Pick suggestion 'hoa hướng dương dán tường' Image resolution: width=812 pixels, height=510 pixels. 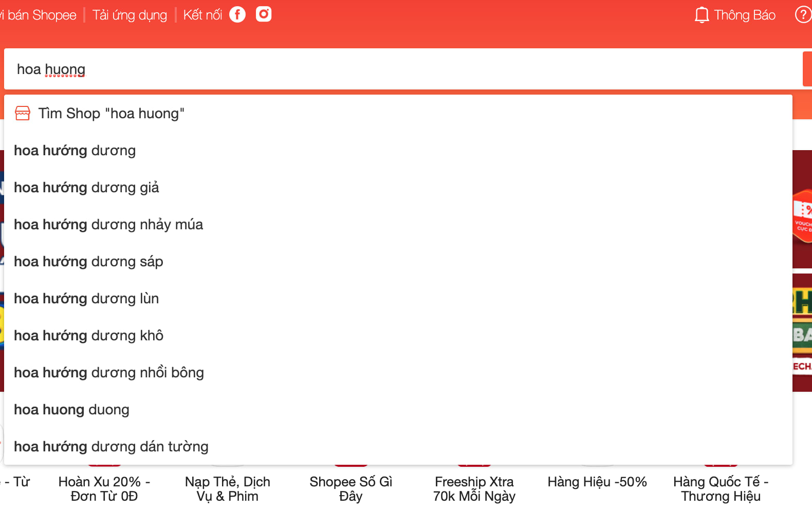click(398, 446)
